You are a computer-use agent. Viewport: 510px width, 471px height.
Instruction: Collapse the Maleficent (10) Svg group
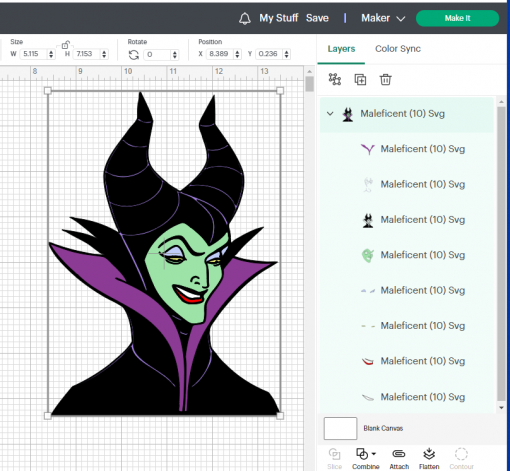(x=330, y=114)
